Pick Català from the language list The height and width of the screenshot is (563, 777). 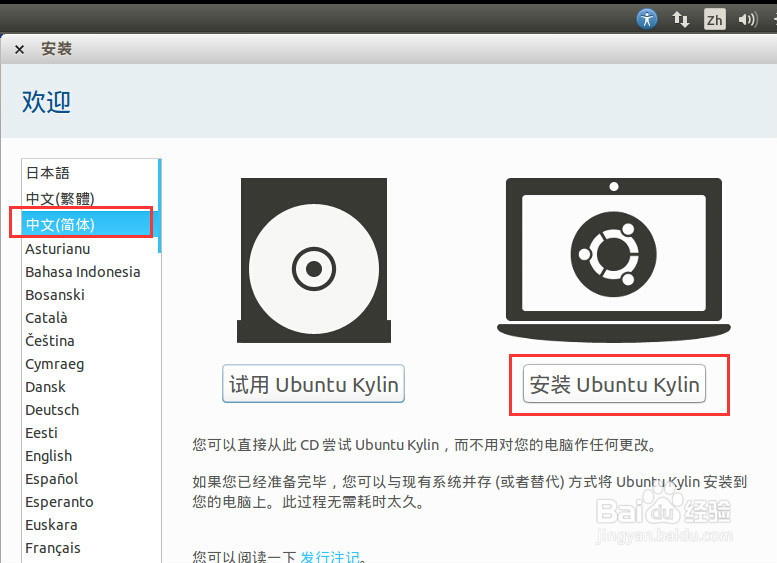click(x=90, y=318)
